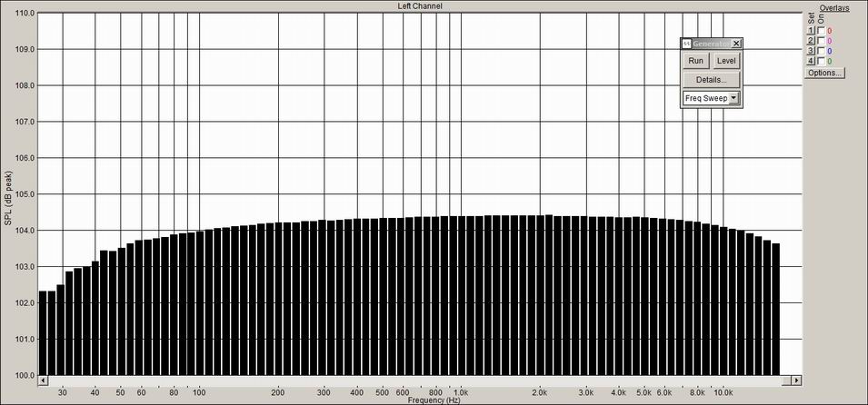Enable overlay 2 On checkbox
868x405 pixels.
(x=821, y=40)
